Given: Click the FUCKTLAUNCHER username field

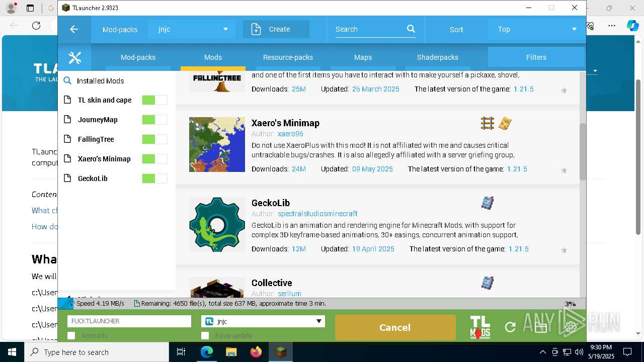Looking at the screenshot, I should tap(129, 321).
